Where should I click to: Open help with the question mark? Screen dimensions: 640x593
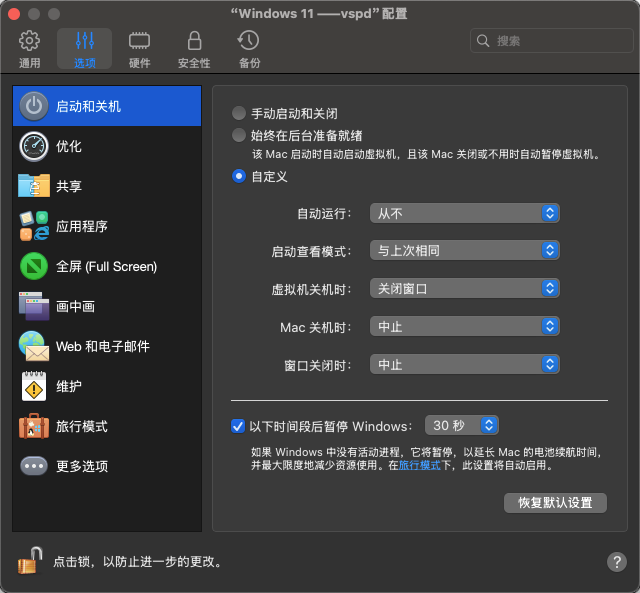click(617, 562)
